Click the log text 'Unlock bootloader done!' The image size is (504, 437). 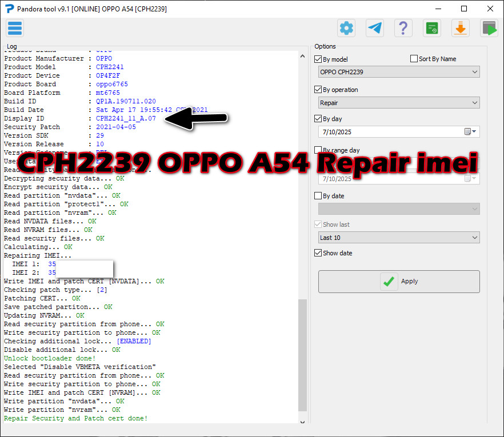click(x=50, y=358)
